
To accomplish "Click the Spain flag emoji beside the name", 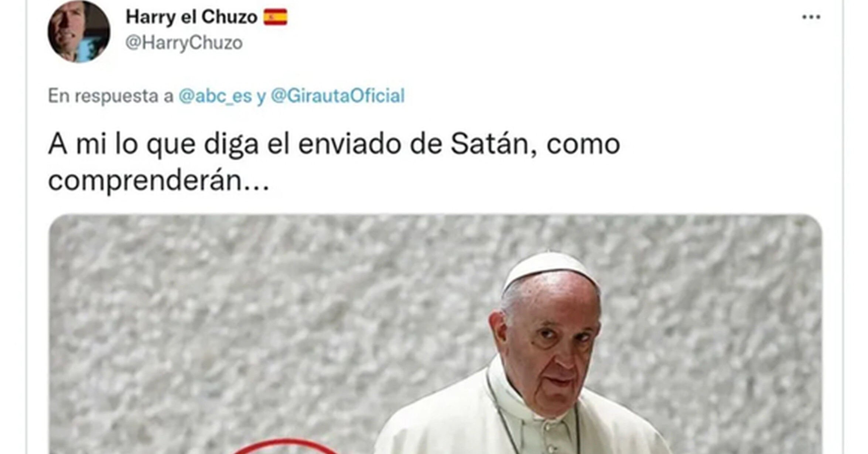I will click(x=275, y=17).
